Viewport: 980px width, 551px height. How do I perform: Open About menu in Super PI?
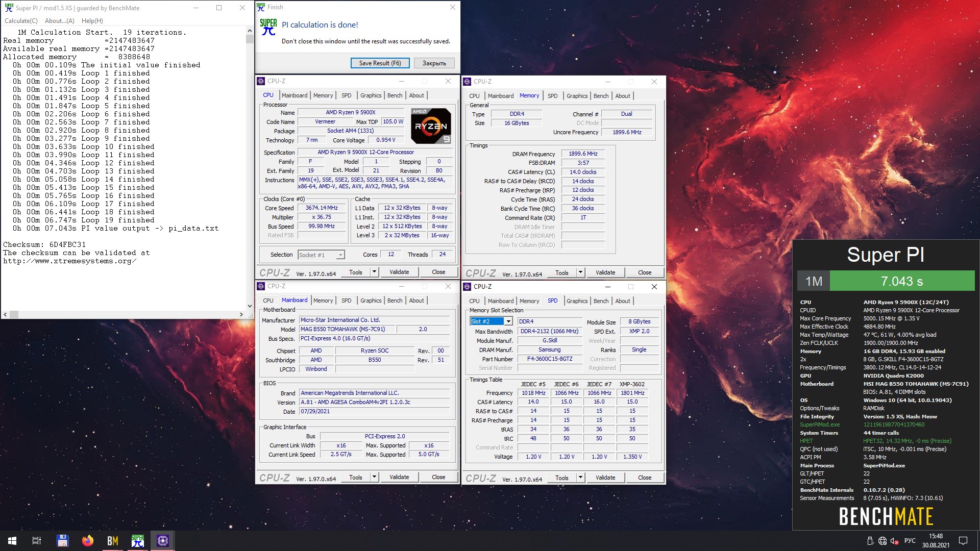click(60, 21)
